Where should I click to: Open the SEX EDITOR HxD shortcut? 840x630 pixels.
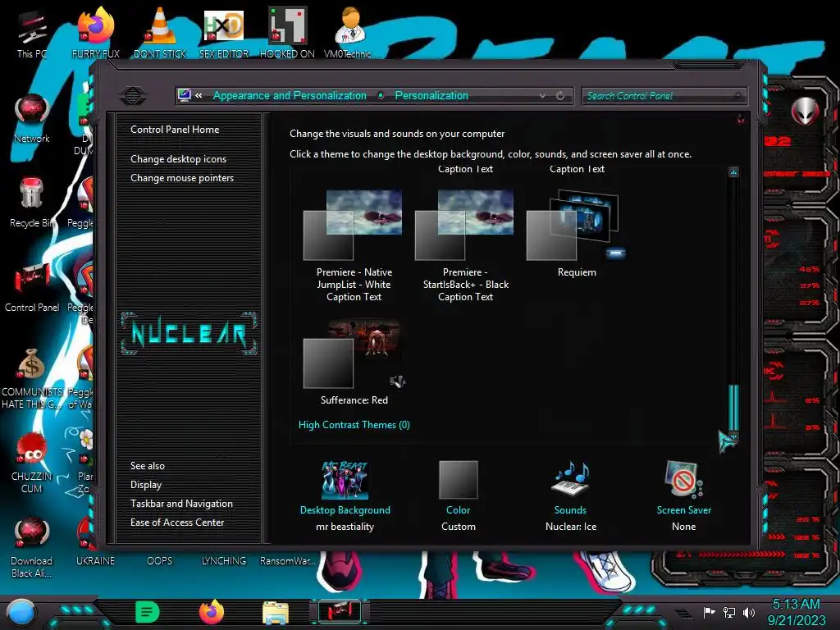point(224,32)
